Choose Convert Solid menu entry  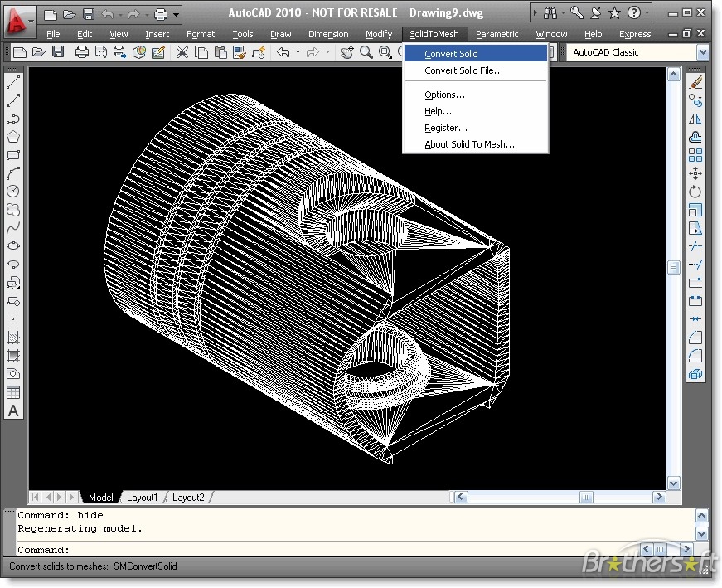point(476,53)
